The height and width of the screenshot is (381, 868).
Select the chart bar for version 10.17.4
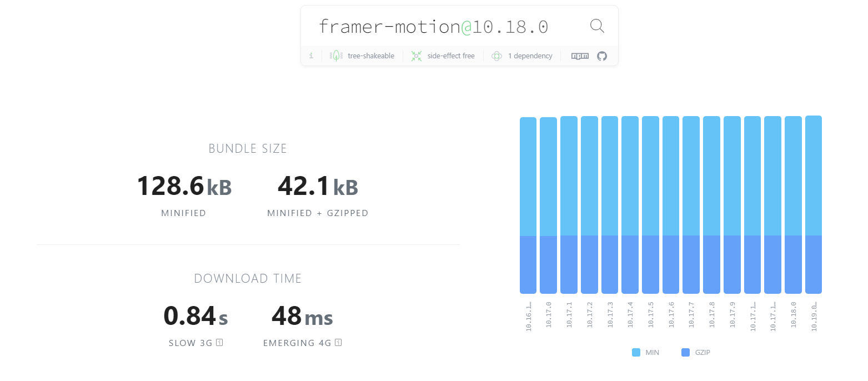(x=630, y=204)
